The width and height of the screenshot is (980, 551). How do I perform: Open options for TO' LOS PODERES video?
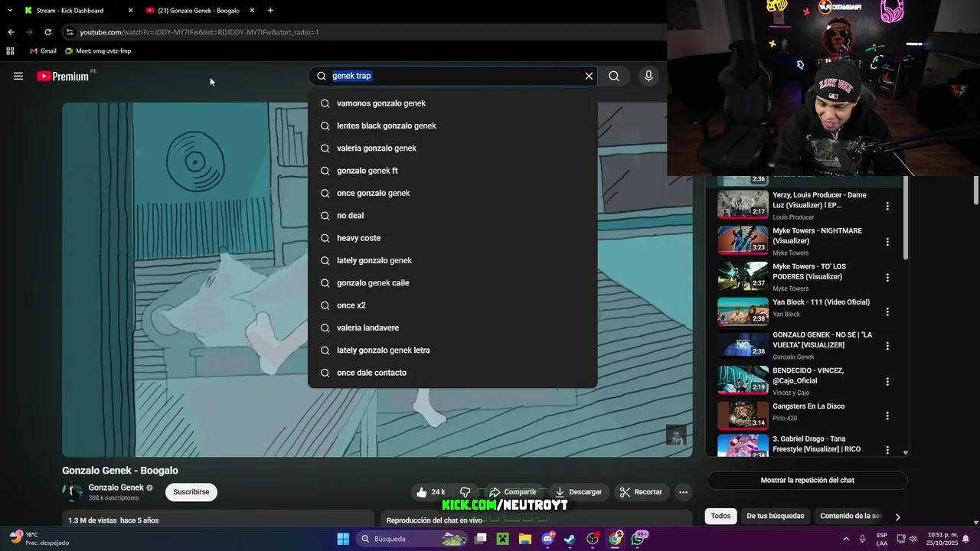[x=887, y=278]
